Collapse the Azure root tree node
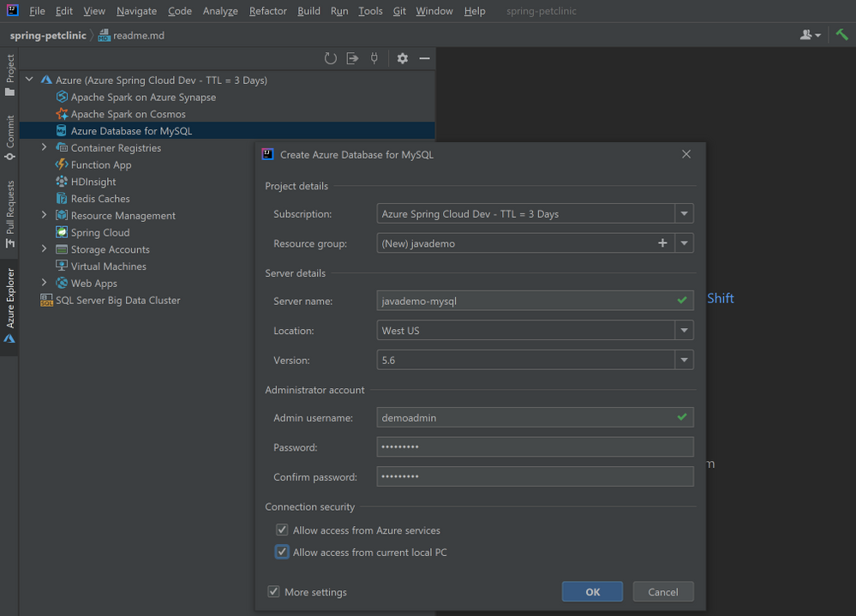856x616 pixels. point(29,80)
